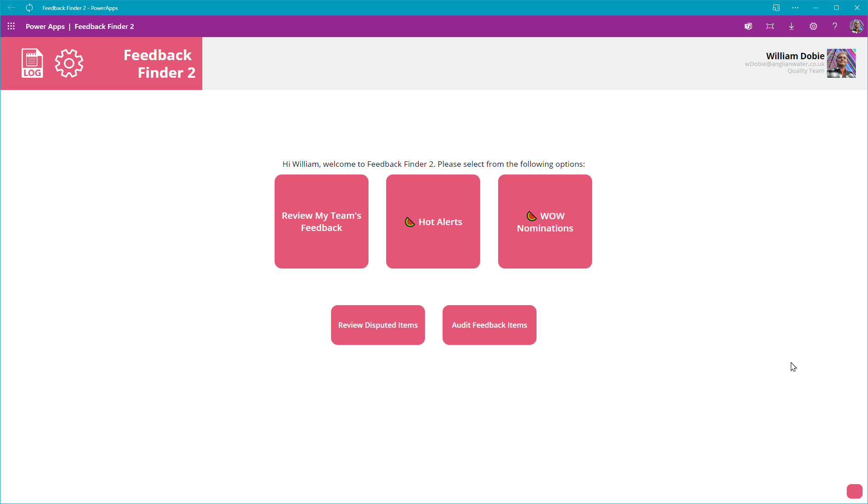Open Hot Alerts tile
Image resolution: width=868 pixels, height=504 pixels.
coord(433,221)
